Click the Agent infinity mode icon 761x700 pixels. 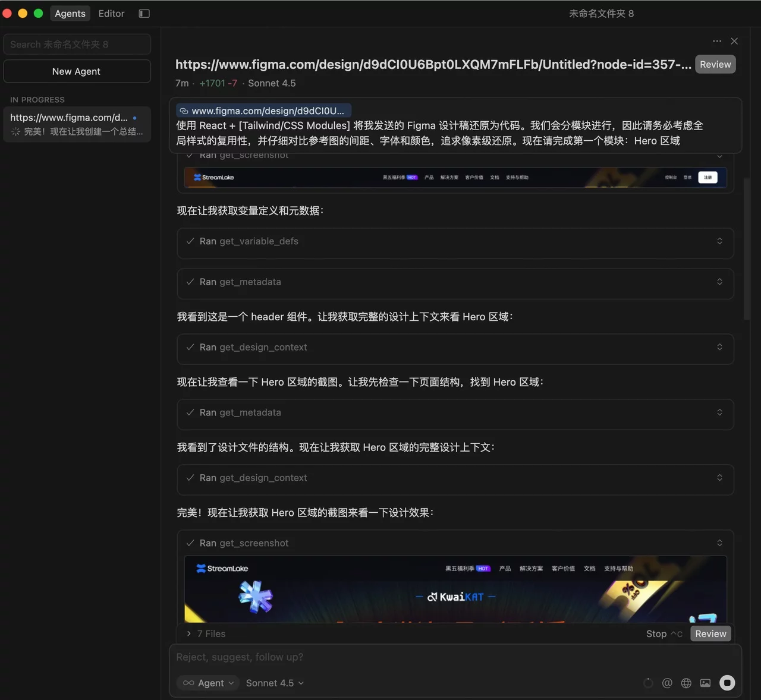click(187, 683)
